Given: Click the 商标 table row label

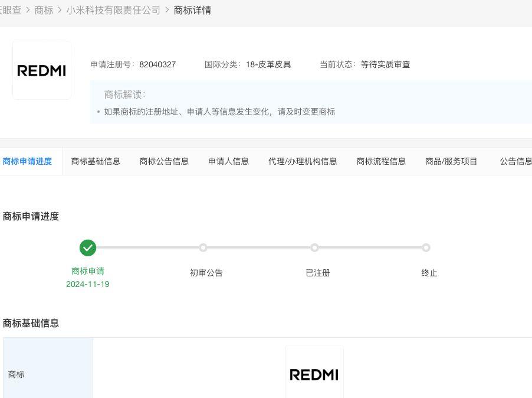Looking at the screenshot, I should coord(17,374).
